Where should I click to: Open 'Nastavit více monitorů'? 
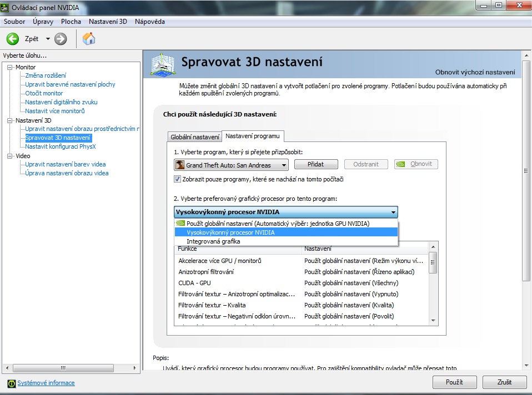[x=55, y=111]
